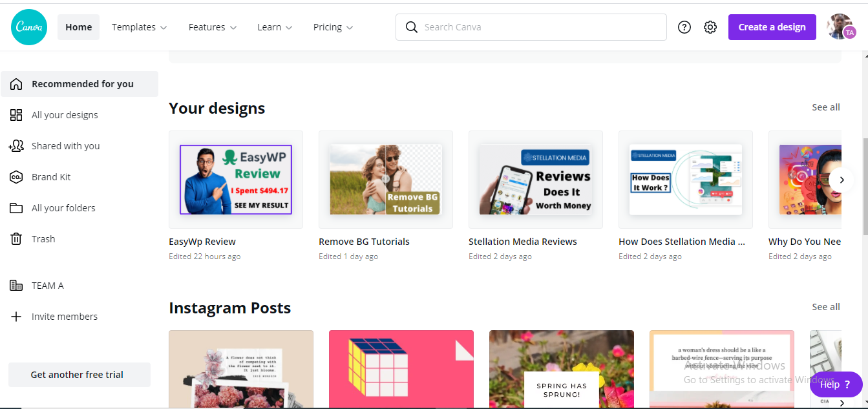Click the Edited 1 day ago text

pyautogui.click(x=348, y=257)
